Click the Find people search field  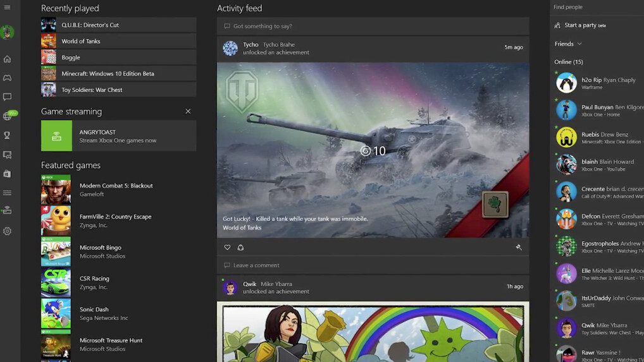(595, 7)
